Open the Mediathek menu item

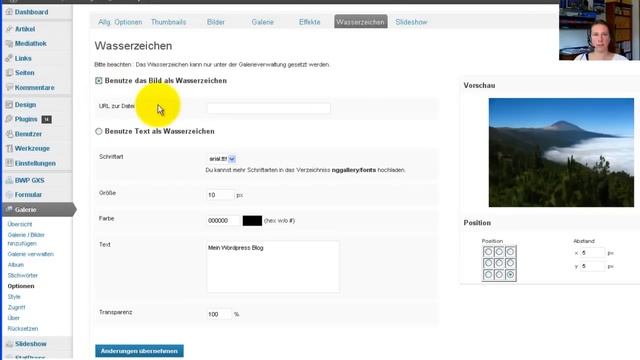pos(31,44)
